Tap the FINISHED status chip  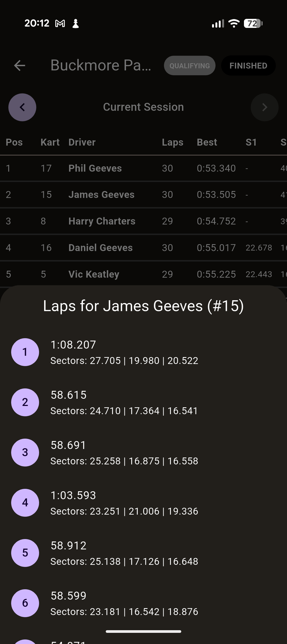pos(248,66)
